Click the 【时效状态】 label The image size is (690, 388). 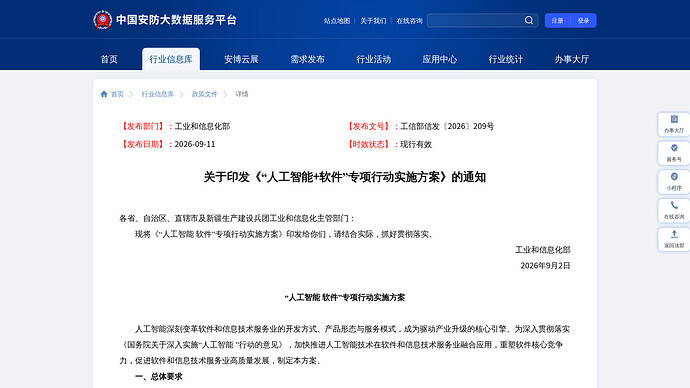[369, 144]
